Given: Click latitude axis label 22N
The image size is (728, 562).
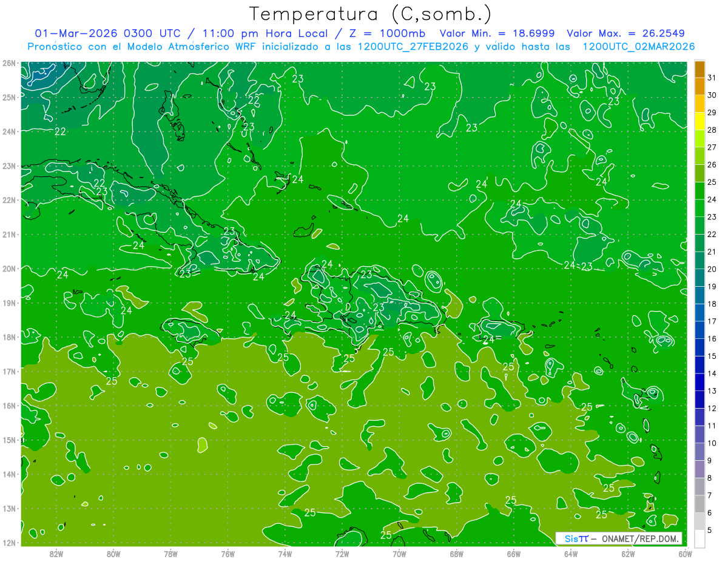Looking at the screenshot, I should click(9, 200).
